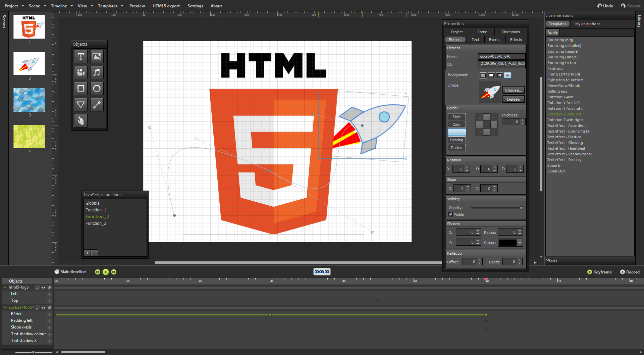644x355 pixels.
Task: Select border Thickness toggle button
Action: [457, 132]
